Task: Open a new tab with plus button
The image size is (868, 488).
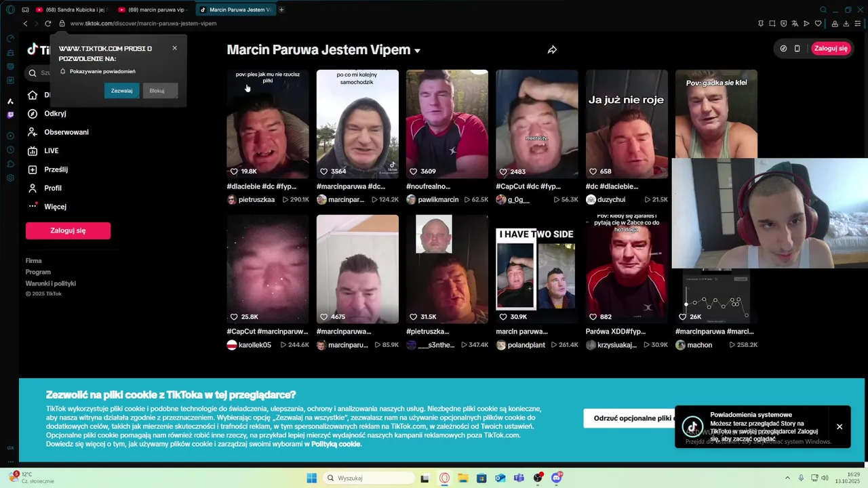Action: [281, 9]
